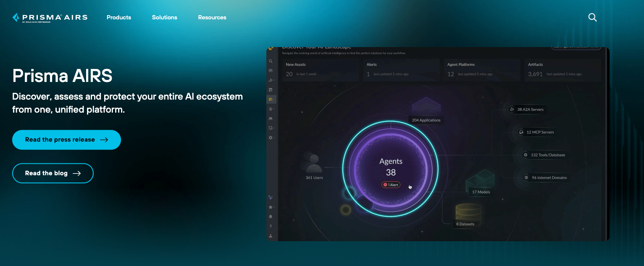Open the site search magnifier icon
Viewport: 644px width, 266px height.
(x=592, y=17)
